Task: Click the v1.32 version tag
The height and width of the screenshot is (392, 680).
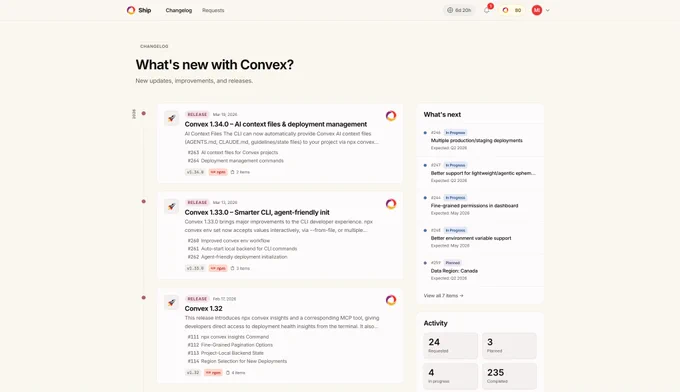Action: pos(193,372)
